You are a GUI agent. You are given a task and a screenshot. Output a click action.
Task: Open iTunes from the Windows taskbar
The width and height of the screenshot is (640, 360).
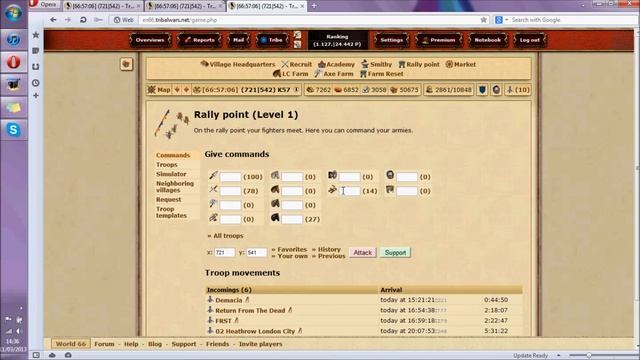[x=13, y=39]
